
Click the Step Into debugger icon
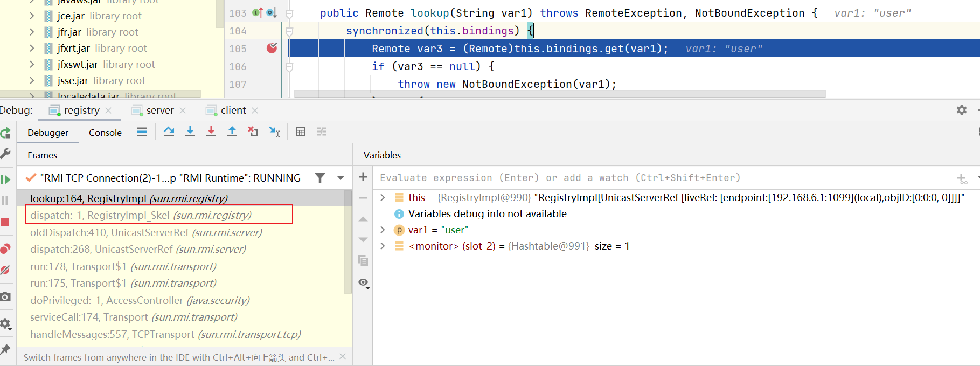tap(190, 132)
